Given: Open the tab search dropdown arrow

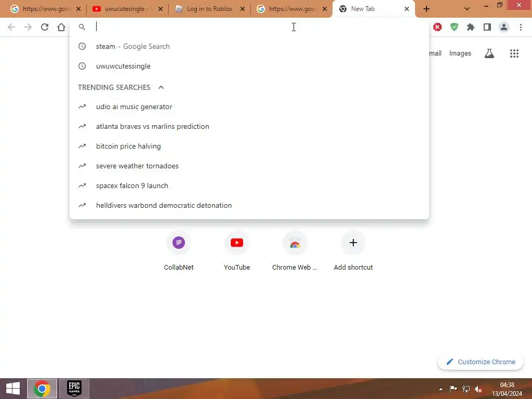Looking at the screenshot, I should [x=467, y=9].
